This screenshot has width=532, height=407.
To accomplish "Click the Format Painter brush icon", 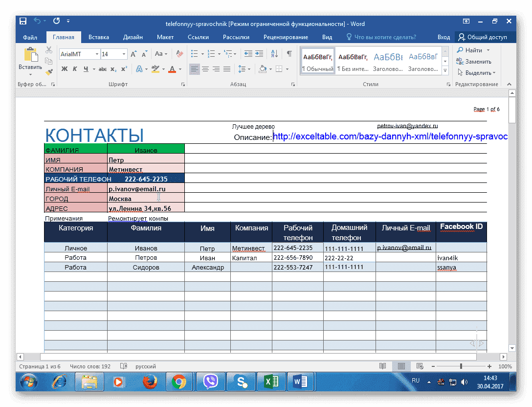I will tap(49, 72).
